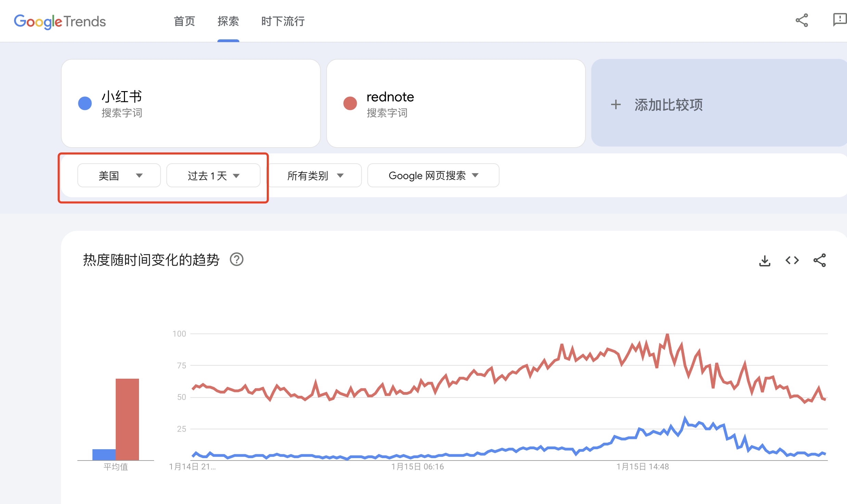Image resolution: width=847 pixels, height=504 pixels.
Task: Click the red dot beside rednote
Action: click(x=350, y=103)
